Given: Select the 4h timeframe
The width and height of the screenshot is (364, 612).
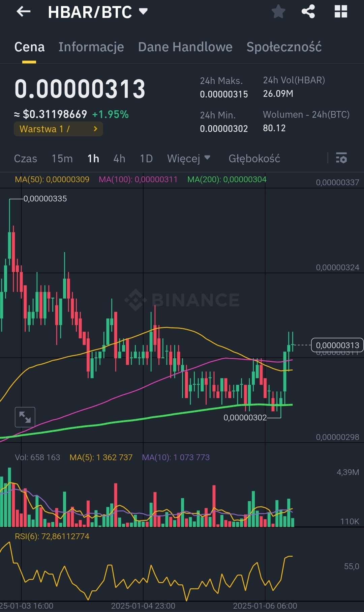Looking at the screenshot, I should click(119, 159).
